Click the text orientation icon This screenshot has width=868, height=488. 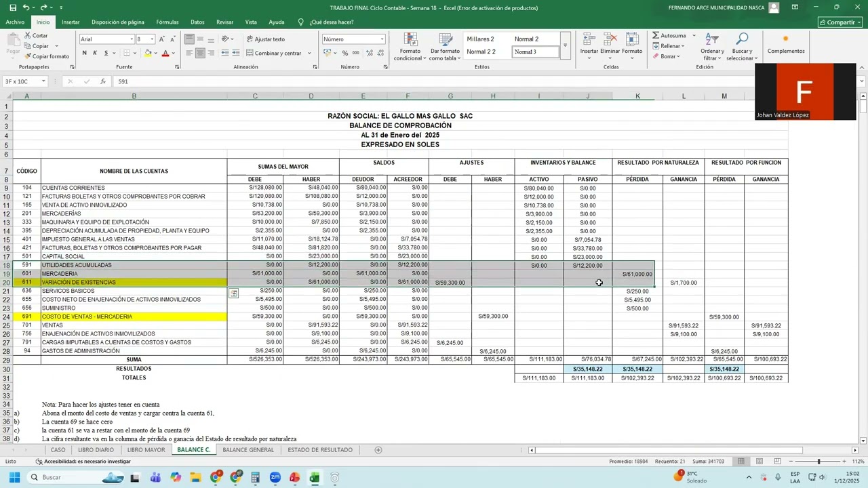pyautogui.click(x=226, y=39)
